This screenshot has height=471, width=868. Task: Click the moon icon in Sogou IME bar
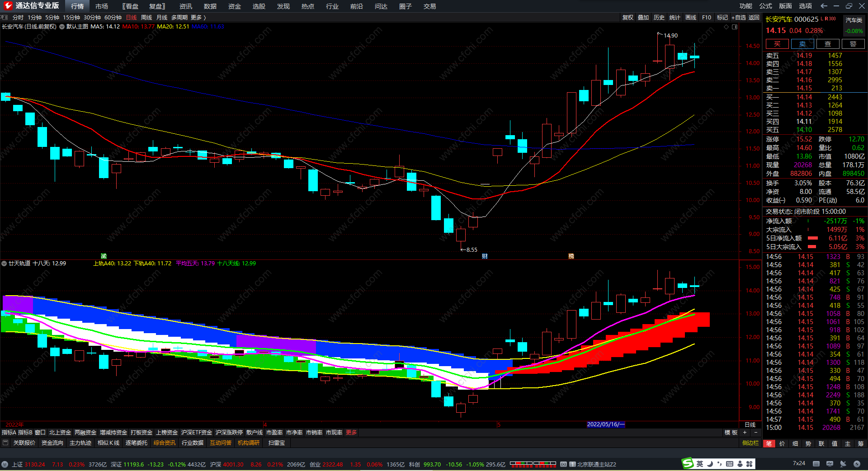(x=710, y=464)
